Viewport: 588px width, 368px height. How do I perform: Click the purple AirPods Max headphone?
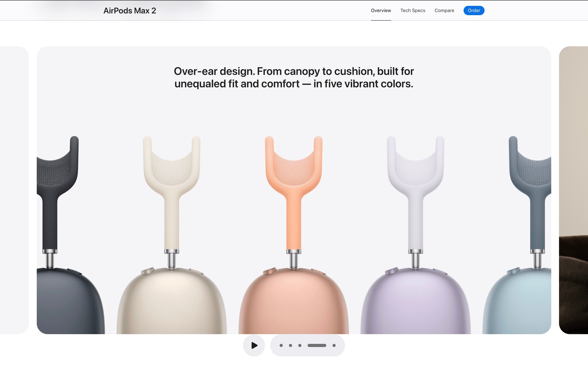[x=416, y=235]
